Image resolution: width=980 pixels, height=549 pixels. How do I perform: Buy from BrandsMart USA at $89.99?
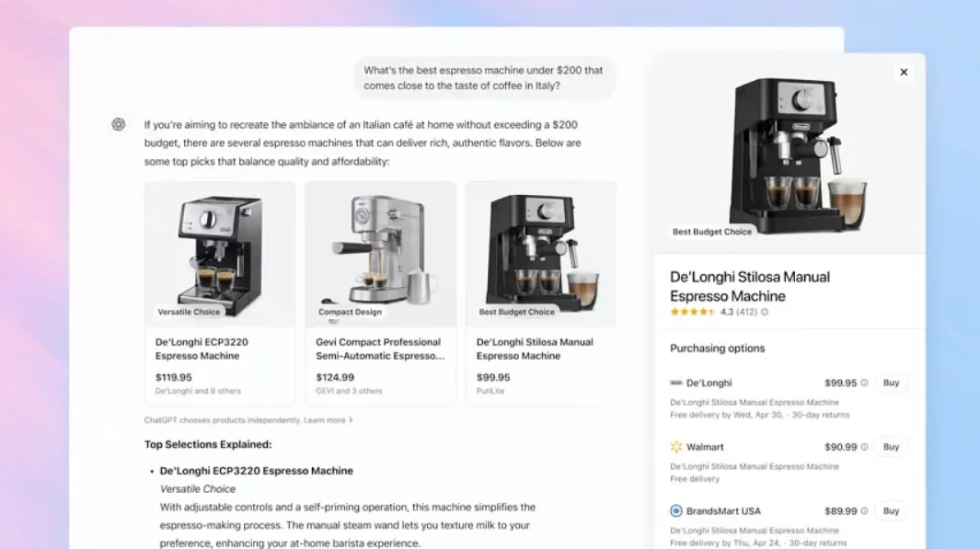point(891,511)
